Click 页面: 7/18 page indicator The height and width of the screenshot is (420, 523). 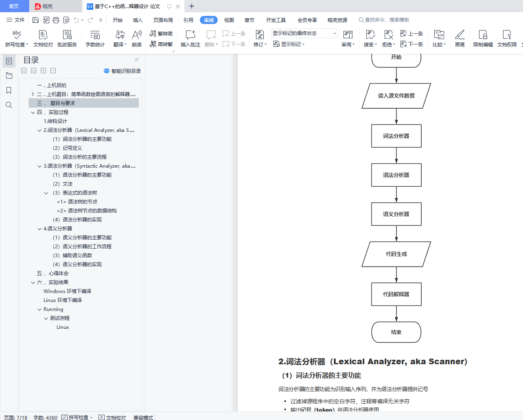[16, 417]
